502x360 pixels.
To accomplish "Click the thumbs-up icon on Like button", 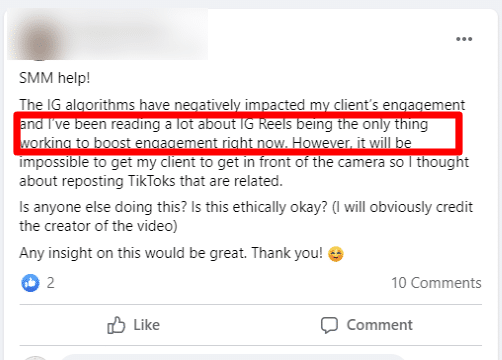I will coord(116,325).
